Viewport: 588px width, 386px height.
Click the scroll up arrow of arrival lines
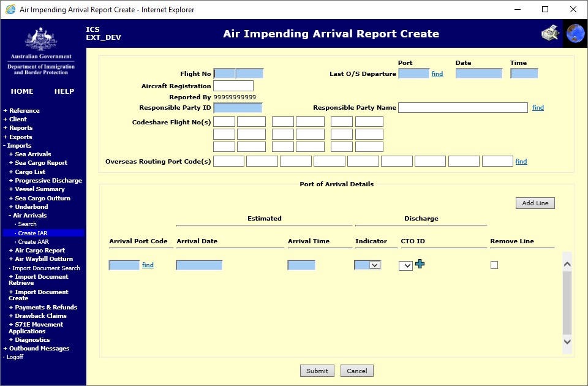[567, 264]
